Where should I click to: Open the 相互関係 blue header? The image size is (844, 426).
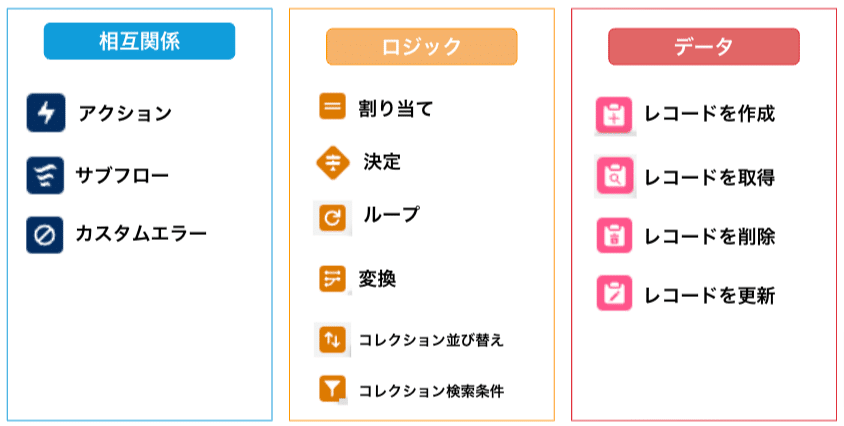tap(139, 41)
